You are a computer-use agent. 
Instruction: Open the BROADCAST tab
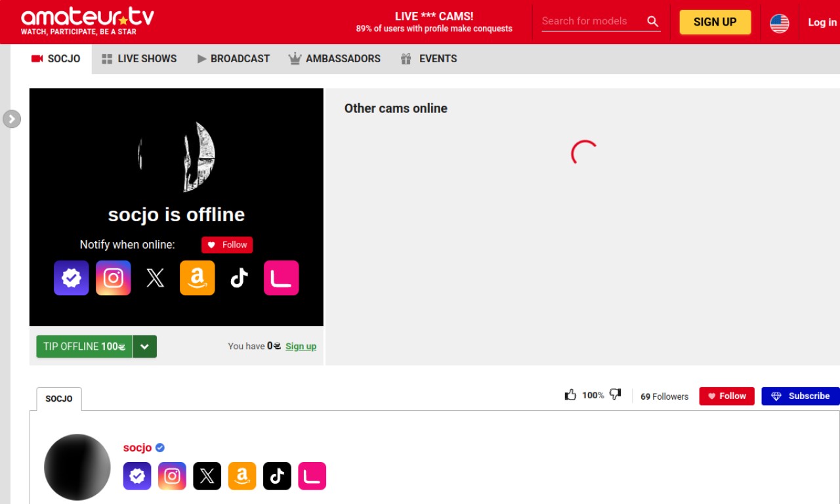[233, 58]
